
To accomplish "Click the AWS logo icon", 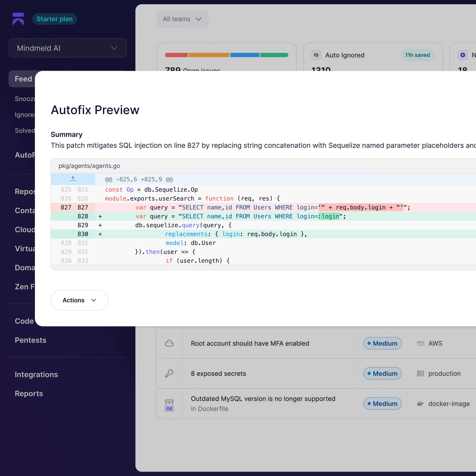I will click(420, 343).
